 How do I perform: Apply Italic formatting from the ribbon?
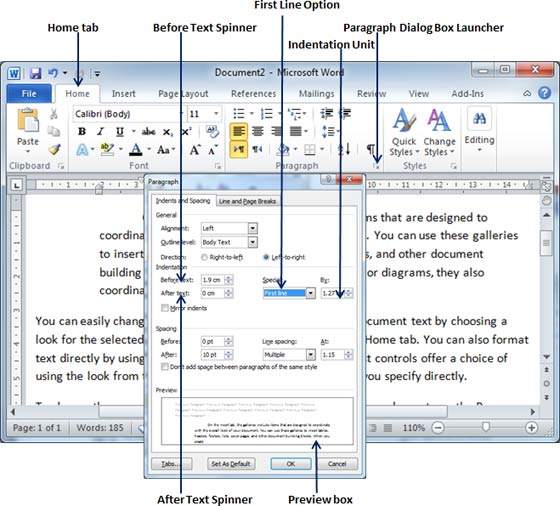pyautogui.click(x=100, y=131)
